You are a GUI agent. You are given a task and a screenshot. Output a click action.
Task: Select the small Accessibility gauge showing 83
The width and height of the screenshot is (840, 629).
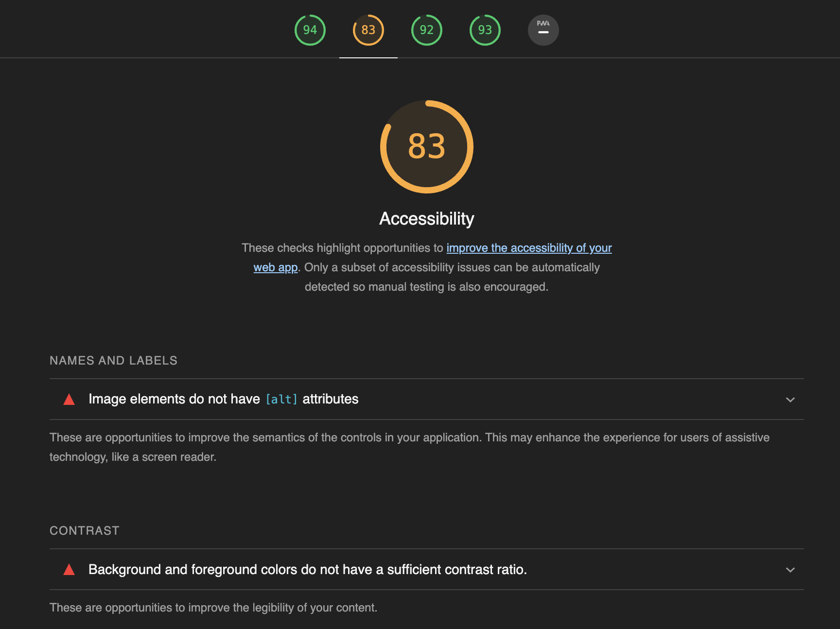(x=368, y=30)
